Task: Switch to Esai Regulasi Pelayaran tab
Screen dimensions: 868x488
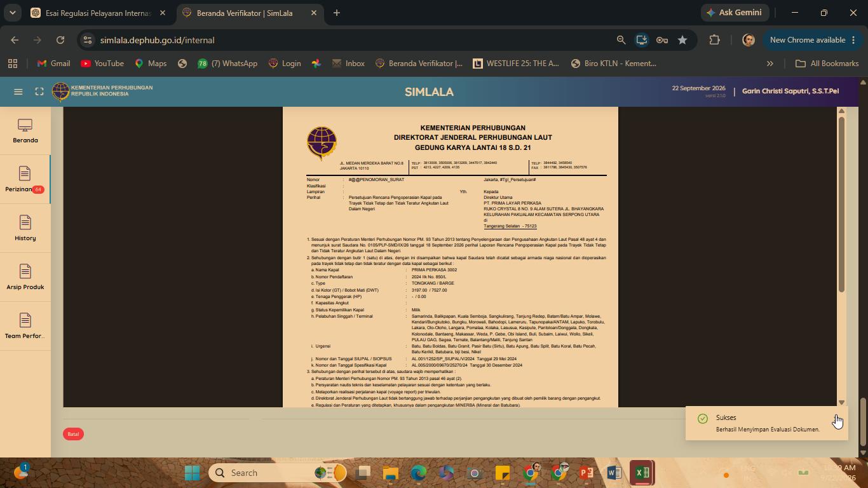Action: point(98,13)
